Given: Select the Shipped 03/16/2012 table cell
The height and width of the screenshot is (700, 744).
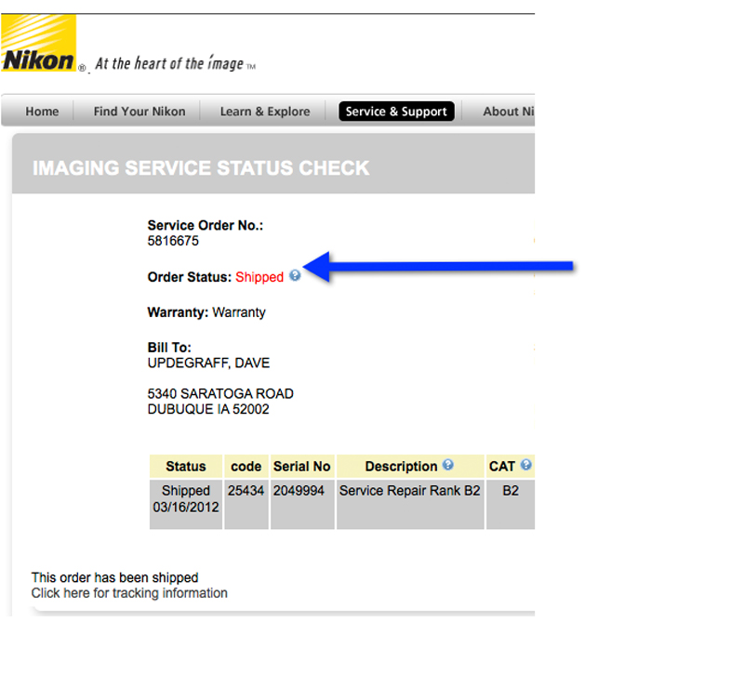Looking at the screenshot, I should click(186, 499).
